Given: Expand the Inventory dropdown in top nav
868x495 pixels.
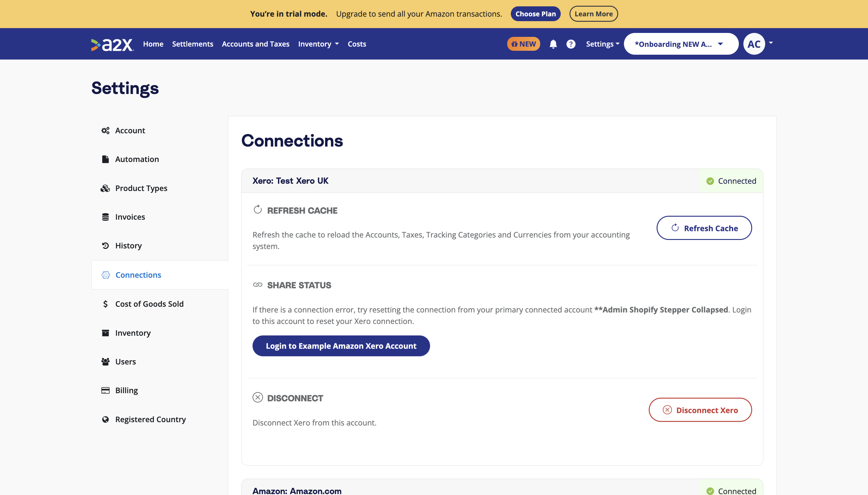Looking at the screenshot, I should coord(318,44).
